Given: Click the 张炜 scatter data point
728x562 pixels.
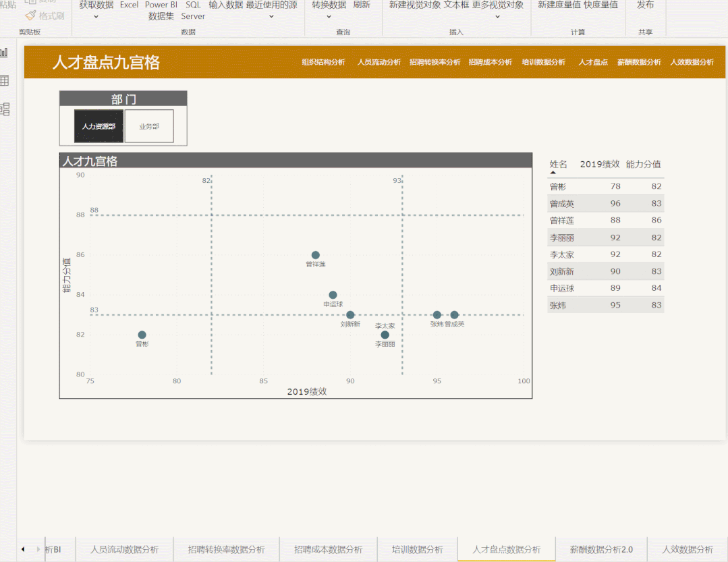Looking at the screenshot, I should [437, 314].
